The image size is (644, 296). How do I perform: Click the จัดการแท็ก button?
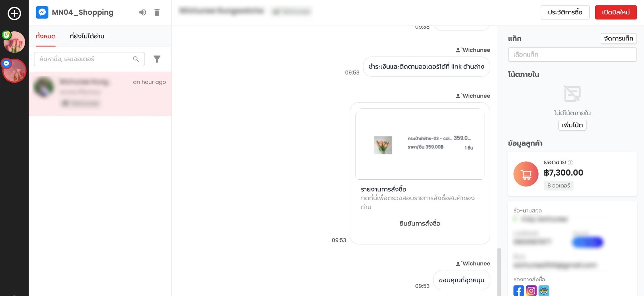click(x=618, y=38)
